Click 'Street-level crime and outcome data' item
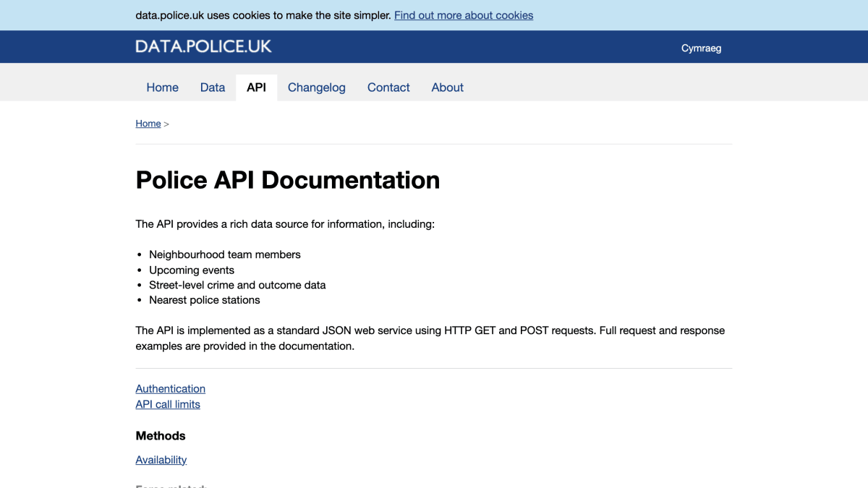 (237, 285)
